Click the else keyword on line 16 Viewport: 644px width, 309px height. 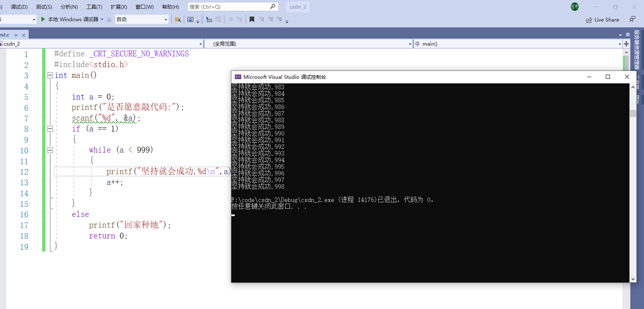click(80, 214)
